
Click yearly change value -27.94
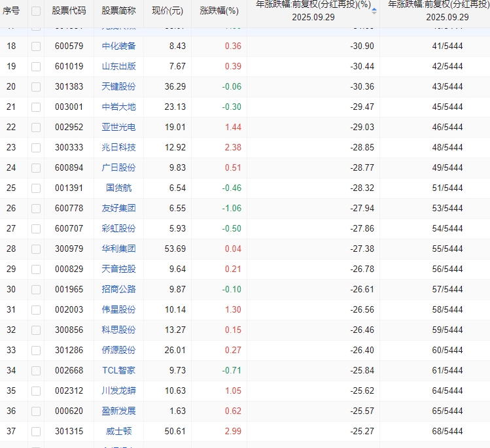(362, 209)
